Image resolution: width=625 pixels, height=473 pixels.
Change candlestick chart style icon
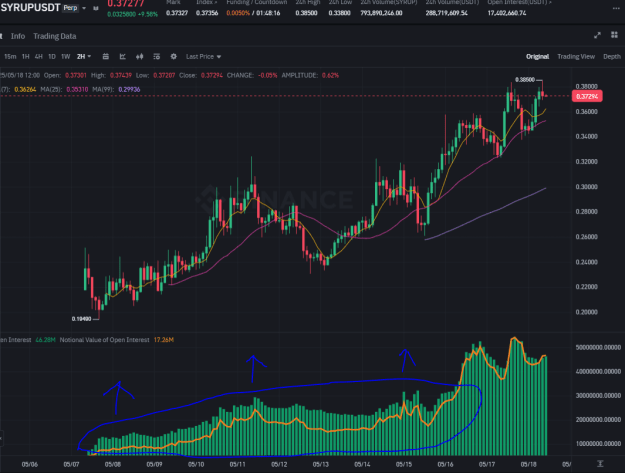[140, 57]
